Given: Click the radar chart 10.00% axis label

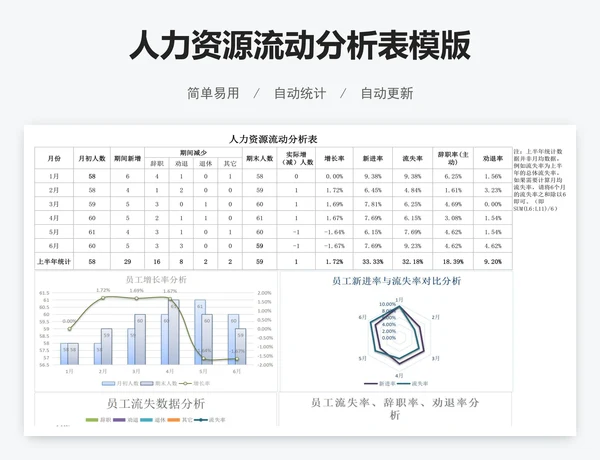Looking at the screenshot, I should click(x=387, y=304).
